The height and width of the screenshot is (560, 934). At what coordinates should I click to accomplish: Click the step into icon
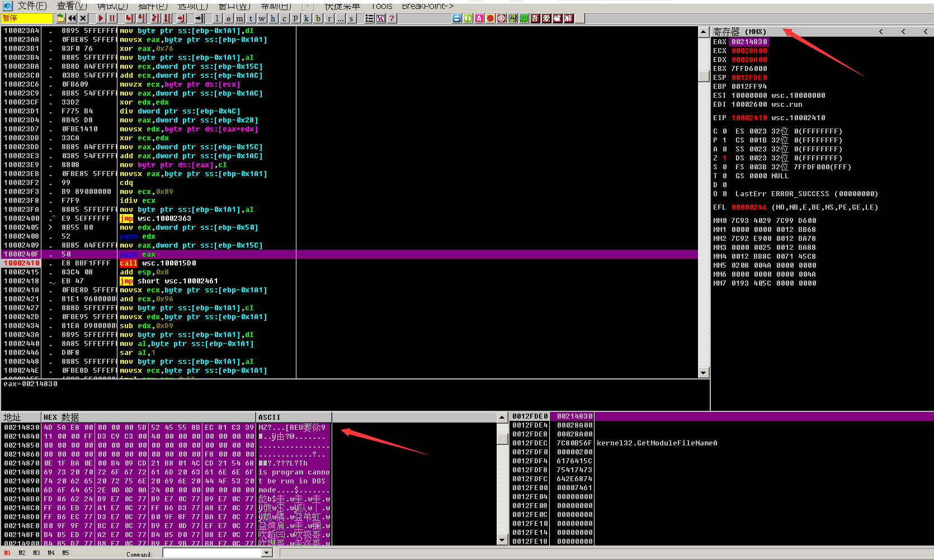130,18
